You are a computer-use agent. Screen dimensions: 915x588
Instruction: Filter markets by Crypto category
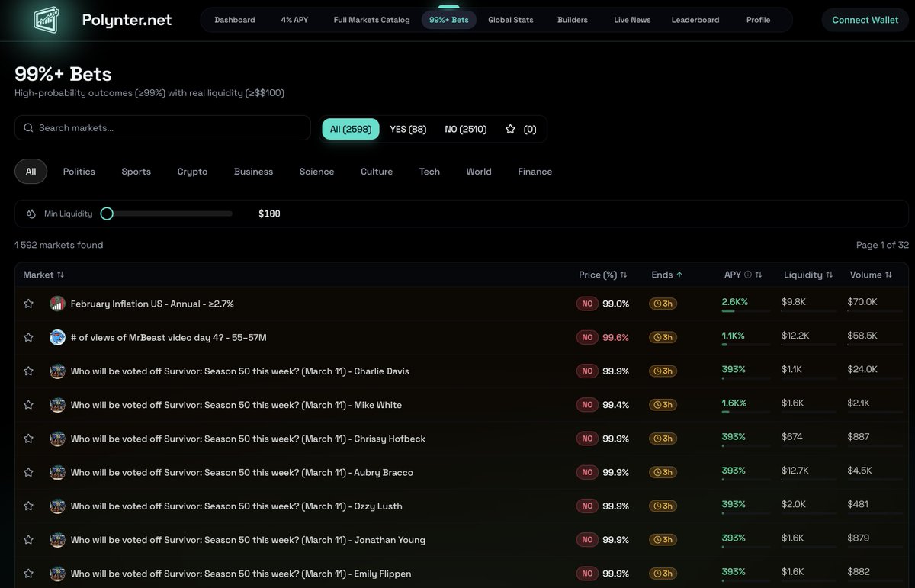[x=192, y=172]
